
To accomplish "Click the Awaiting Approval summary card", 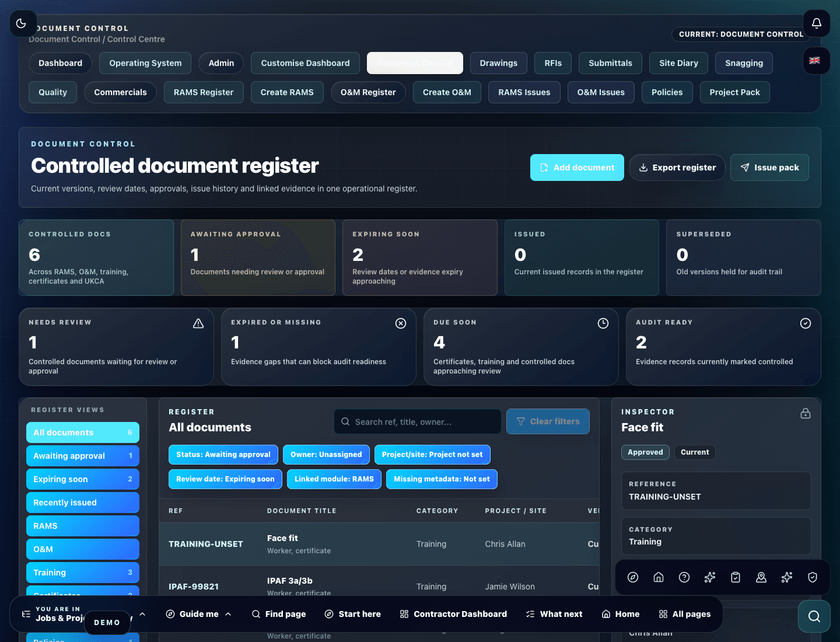I will [x=258, y=257].
